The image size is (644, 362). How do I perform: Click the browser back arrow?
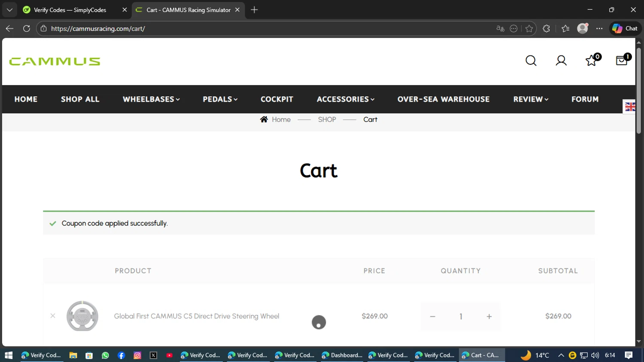[x=9, y=28]
